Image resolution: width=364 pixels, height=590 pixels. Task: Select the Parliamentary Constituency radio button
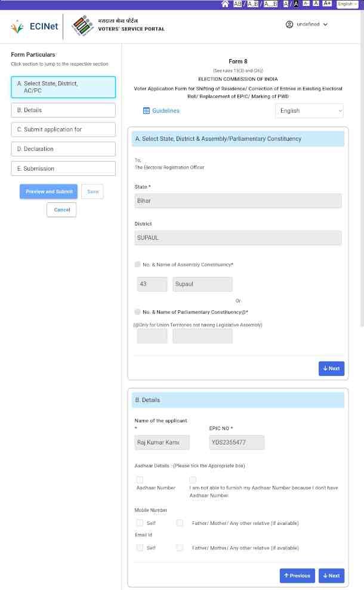137,311
